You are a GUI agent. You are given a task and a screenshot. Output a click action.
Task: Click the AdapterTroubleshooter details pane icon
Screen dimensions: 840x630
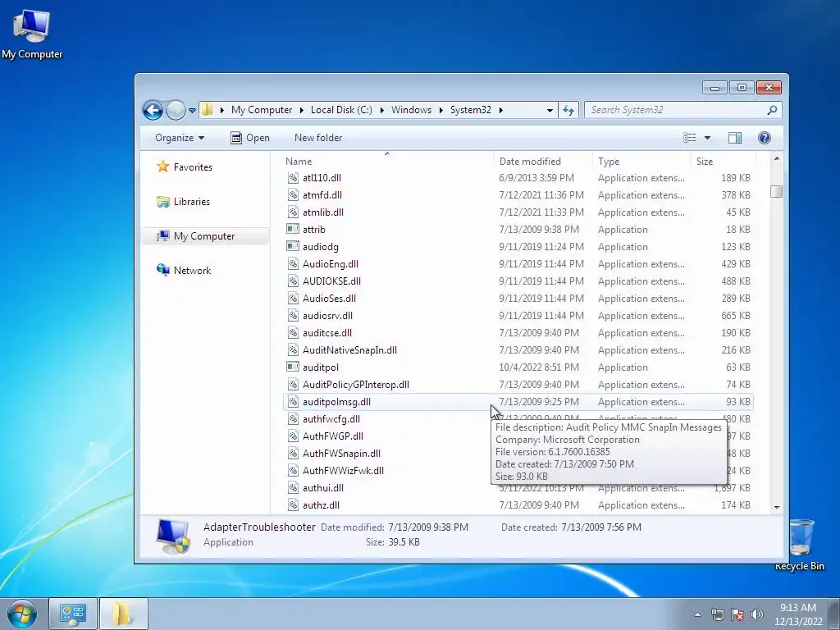(172, 536)
